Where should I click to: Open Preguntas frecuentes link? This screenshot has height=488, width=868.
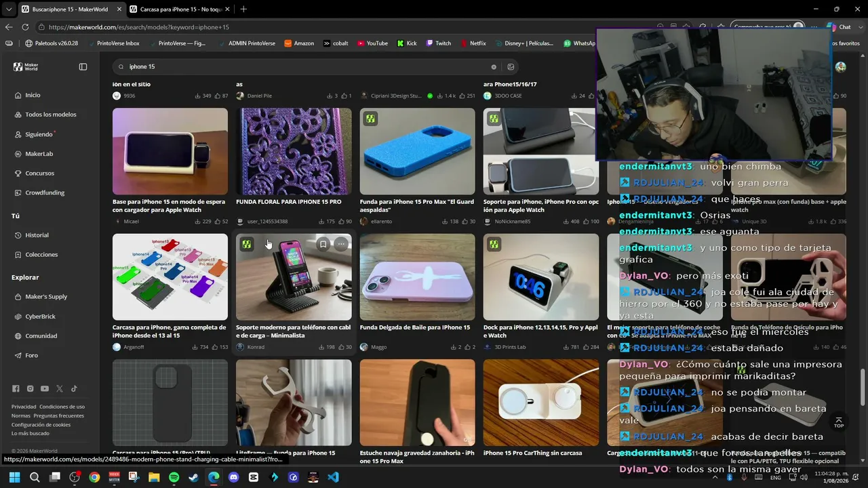[59, 415]
